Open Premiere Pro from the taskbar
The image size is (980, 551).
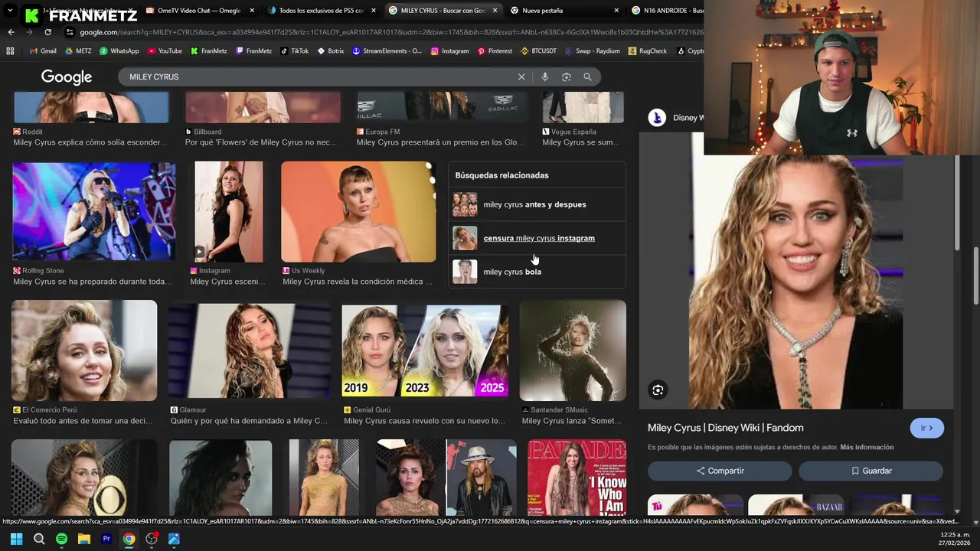click(106, 539)
